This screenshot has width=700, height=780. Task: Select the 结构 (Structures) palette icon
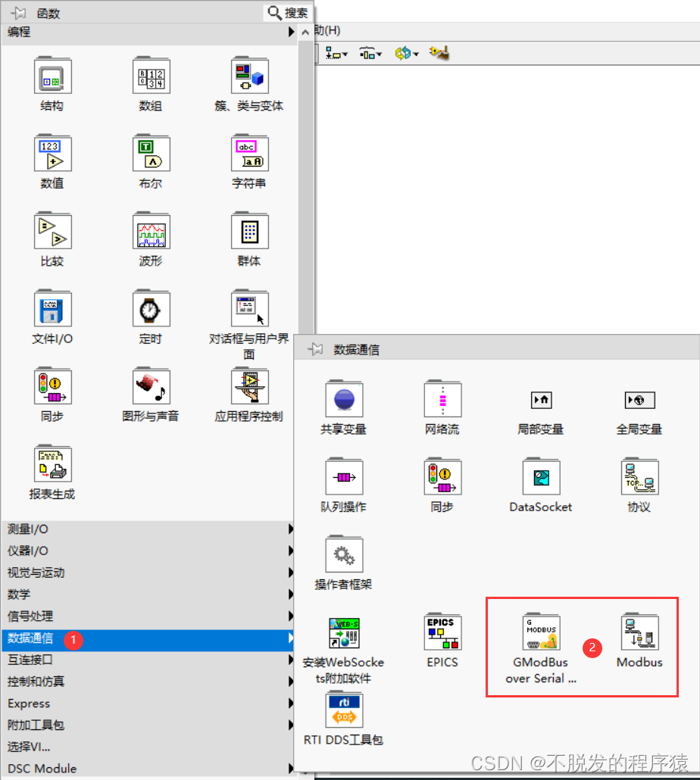[52, 76]
